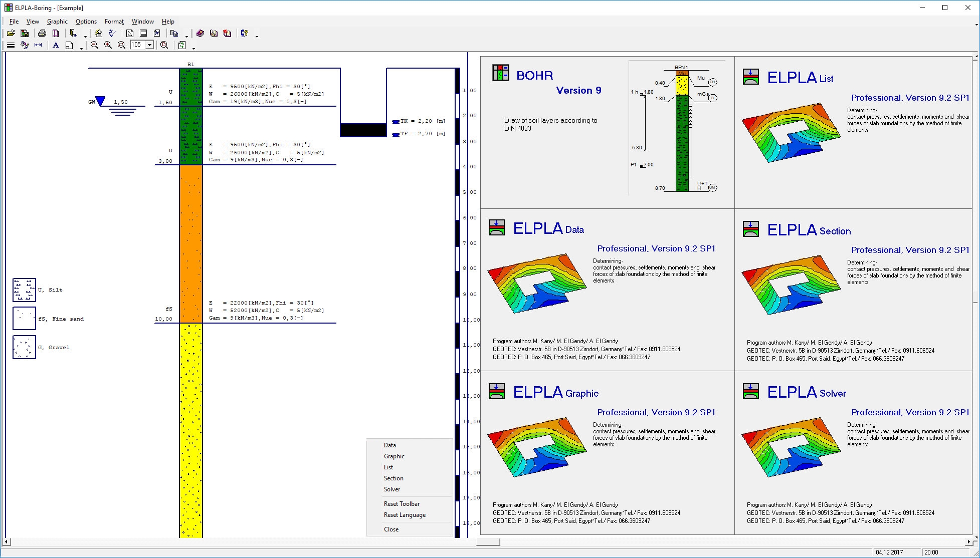Click the fS, Fine sand legend symbol
The height and width of the screenshot is (558, 980).
click(24, 319)
